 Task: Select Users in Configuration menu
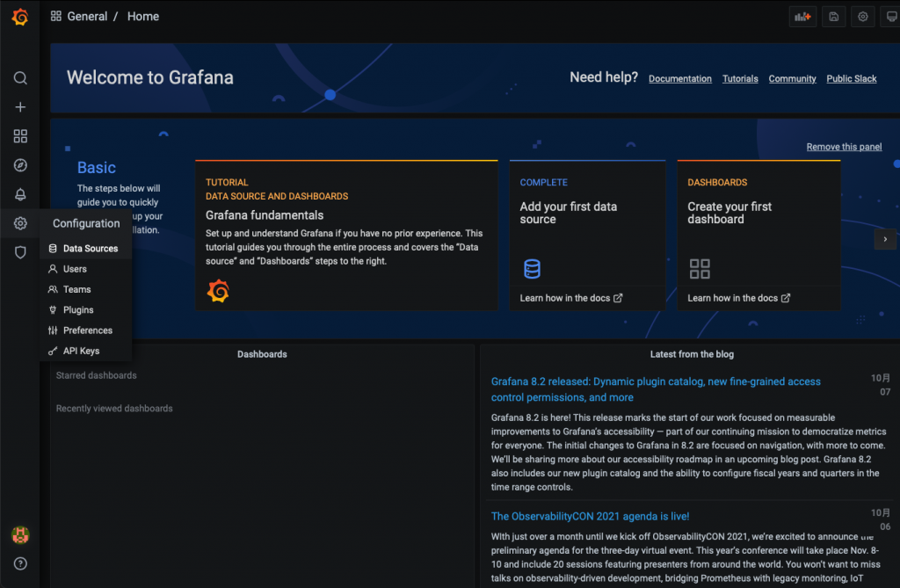pyautogui.click(x=86, y=269)
